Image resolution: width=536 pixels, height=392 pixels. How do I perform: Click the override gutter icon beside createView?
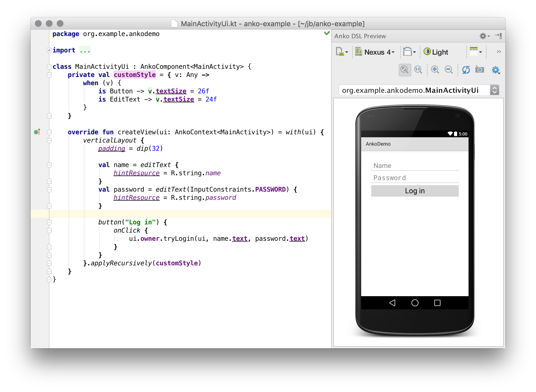tap(37, 132)
